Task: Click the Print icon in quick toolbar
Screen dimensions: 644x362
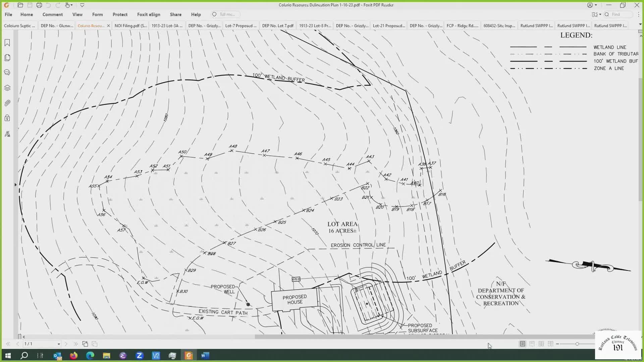Action: pos(39,5)
